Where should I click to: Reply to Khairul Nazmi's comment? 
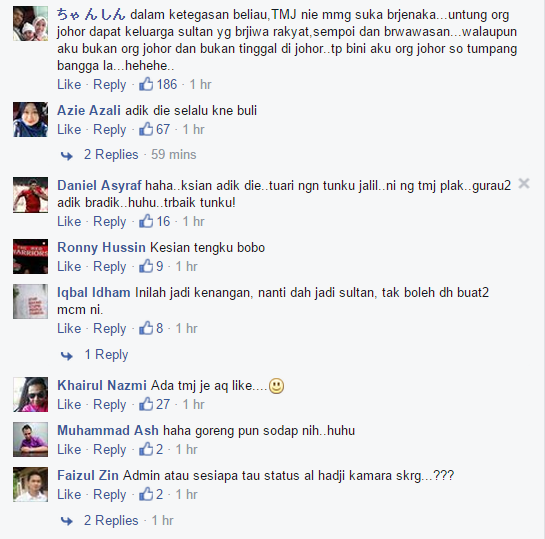coord(109,405)
